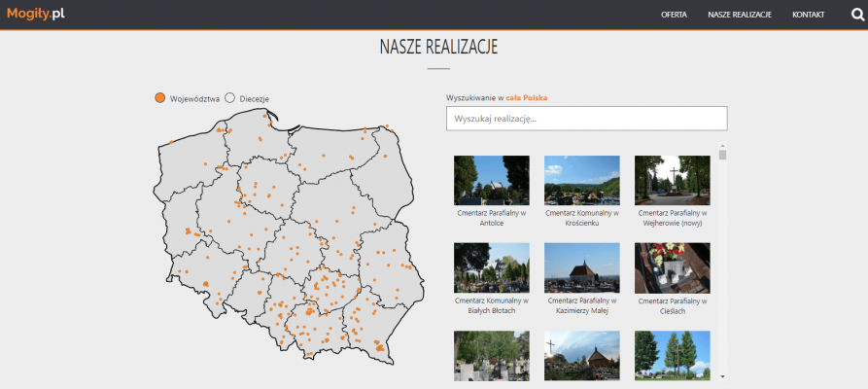Image resolution: width=868 pixels, height=389 pixels.
Task: Click scrollbar up arrow in results list
Action: pyautogui.click(x=722, y=147)
